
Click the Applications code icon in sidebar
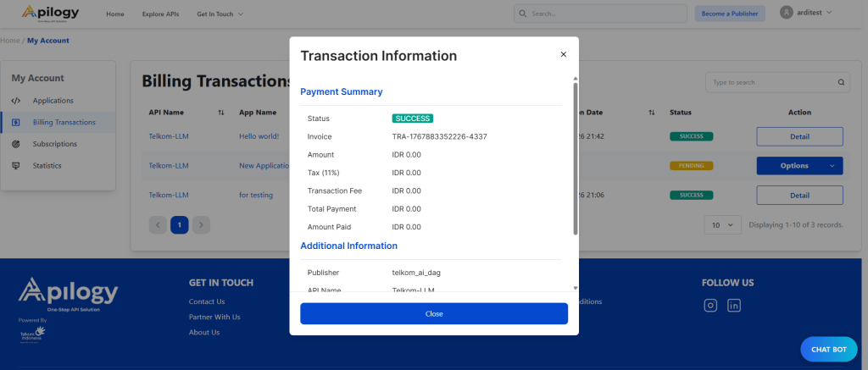point(16,101)
